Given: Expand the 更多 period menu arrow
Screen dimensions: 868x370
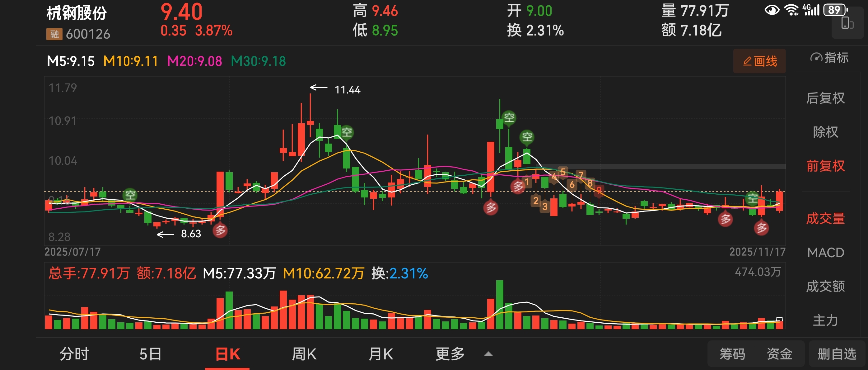Looking at the screenshot, I should tap(488, 354).
